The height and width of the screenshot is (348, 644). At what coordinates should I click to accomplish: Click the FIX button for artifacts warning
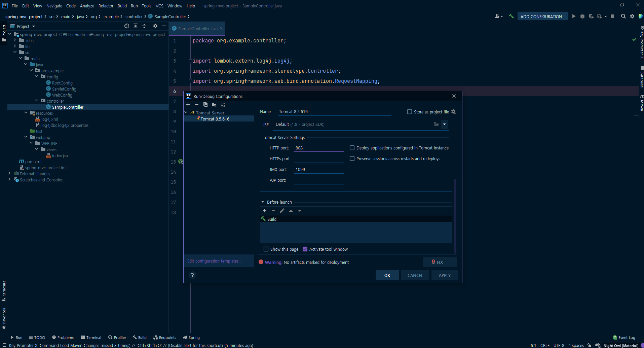pos(440,262)
